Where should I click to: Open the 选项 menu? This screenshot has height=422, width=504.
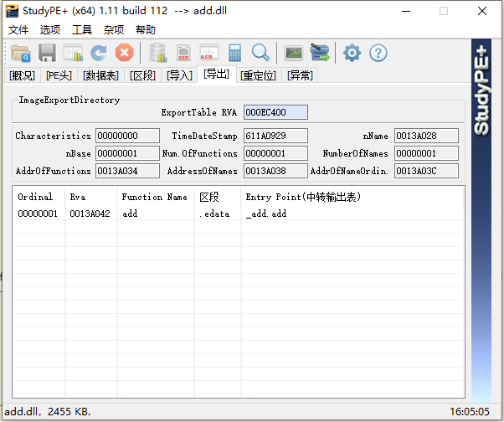click(50, 30)
